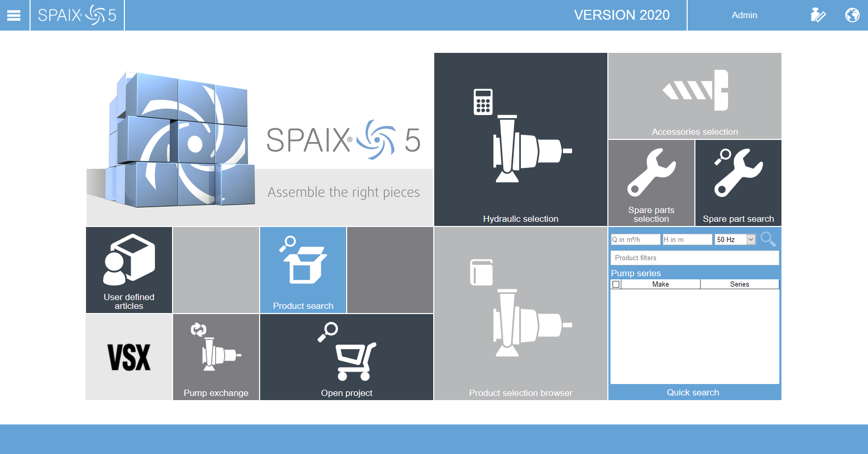
Task: Focus the H in m input field
Action: pyautogui.click(x=688, y=239)
